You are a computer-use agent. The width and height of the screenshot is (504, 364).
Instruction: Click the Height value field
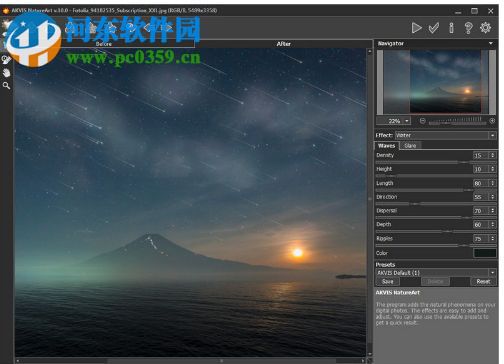(x=481, y=169)
